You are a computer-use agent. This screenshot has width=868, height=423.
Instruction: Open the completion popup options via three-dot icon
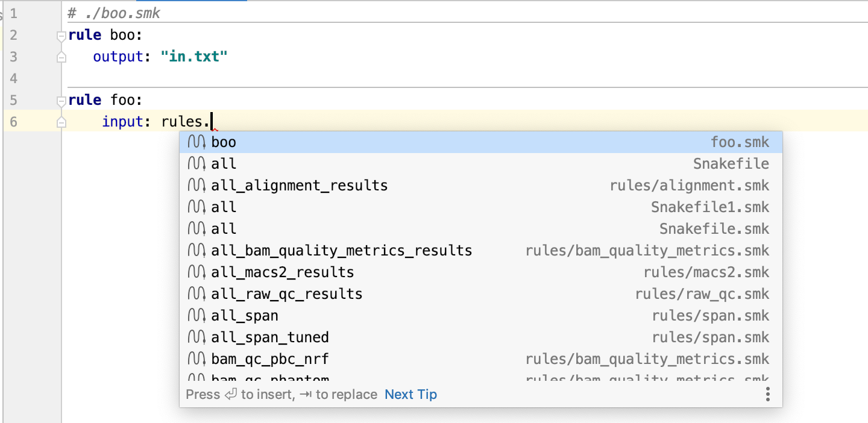click(767, 394)
